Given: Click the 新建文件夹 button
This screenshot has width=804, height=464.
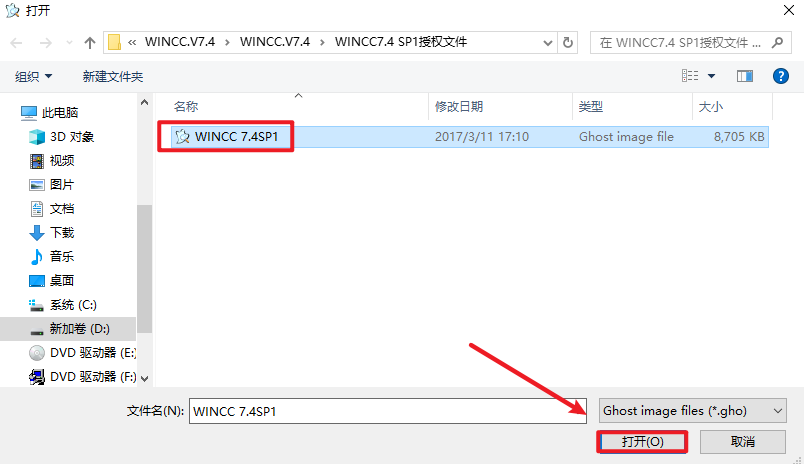Looking at the screenshot, I should pos(113,77).
